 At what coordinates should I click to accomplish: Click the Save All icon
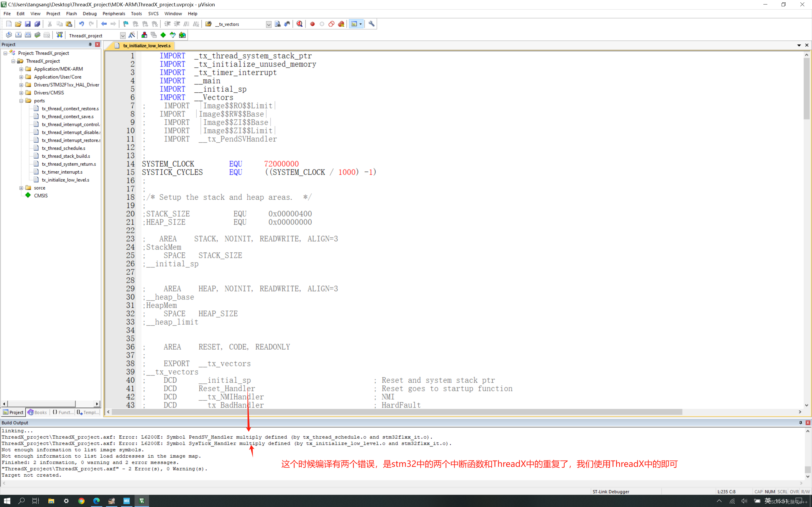click(37, 24)
